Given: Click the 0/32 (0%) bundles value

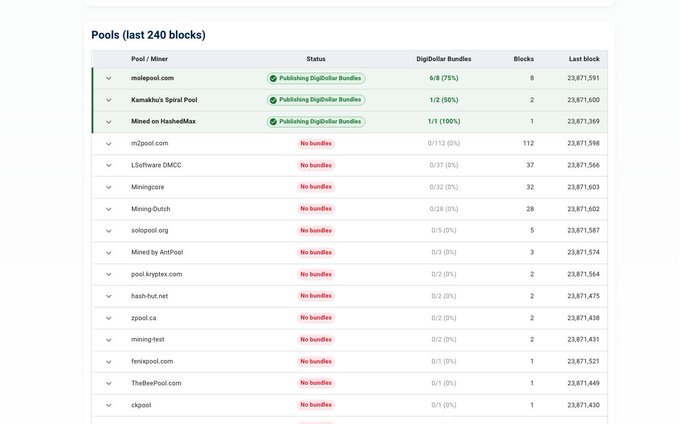Looking at the screenshot, I should coord(444,187).
